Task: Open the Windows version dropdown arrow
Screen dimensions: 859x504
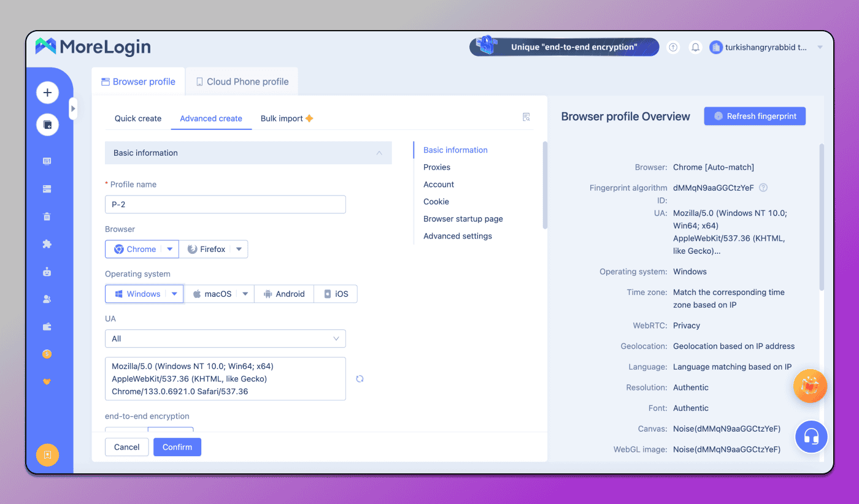Action: (x=175, y=294)
